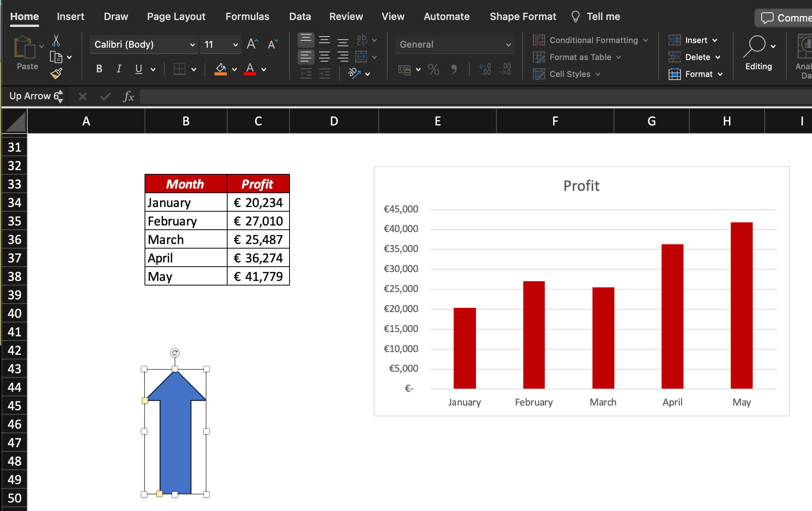Apply the Percent Style format
Screen dimensions: 812x511
[433, 70]
